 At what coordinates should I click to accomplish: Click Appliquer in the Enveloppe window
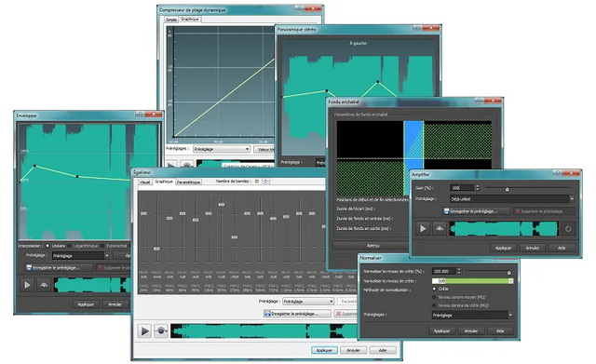[x=86, y=304]
